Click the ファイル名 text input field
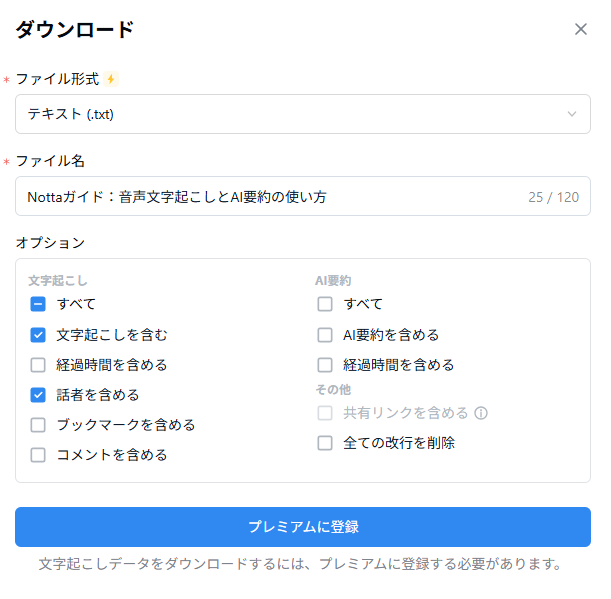Screen dimensions: 611x599 tap(270, 197)
